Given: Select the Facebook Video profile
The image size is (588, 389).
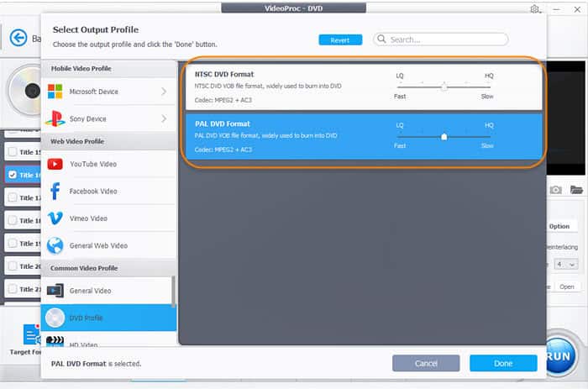Looking at the screenshot, I should click(x=108, y=191).
